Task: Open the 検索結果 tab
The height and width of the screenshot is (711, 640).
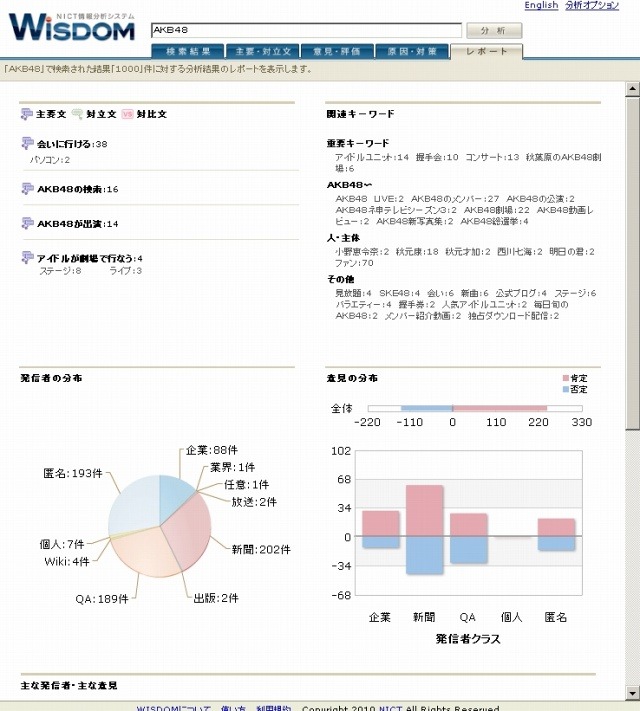Action: pos(188,52)
